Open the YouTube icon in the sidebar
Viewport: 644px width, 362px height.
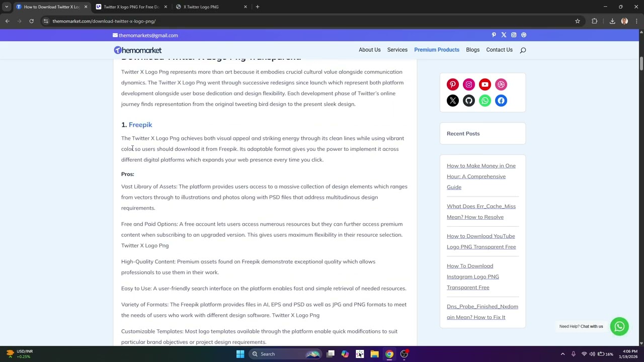485,84
